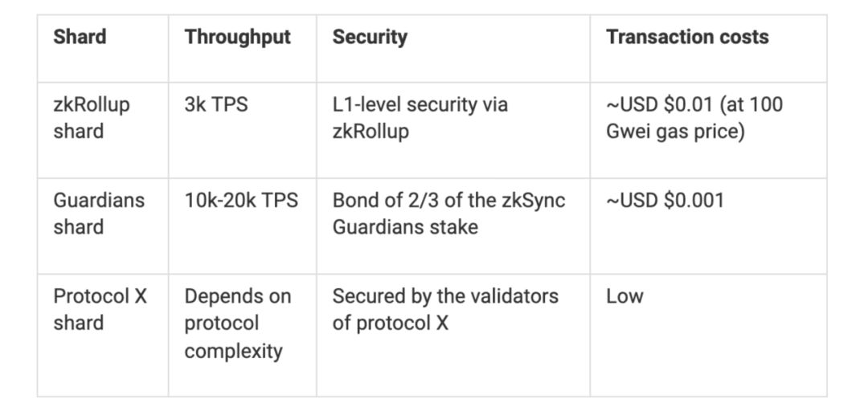Click the Guardians shard row label

(x=99, y=214)
